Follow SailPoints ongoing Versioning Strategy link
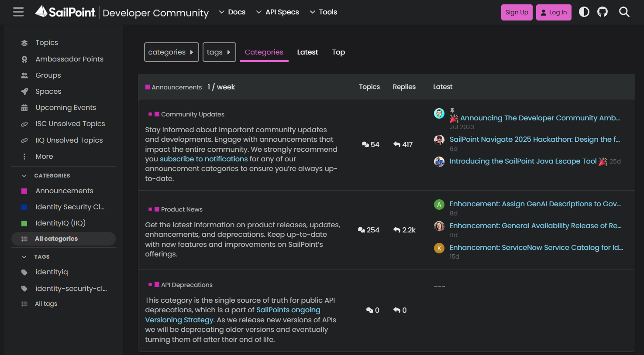 pos(233,315)
